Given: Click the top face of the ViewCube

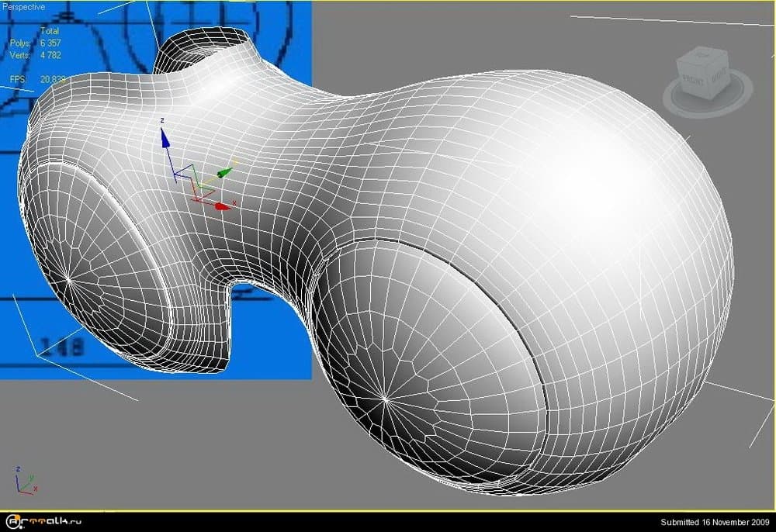Looking at the screenshot, I should 703,57.
